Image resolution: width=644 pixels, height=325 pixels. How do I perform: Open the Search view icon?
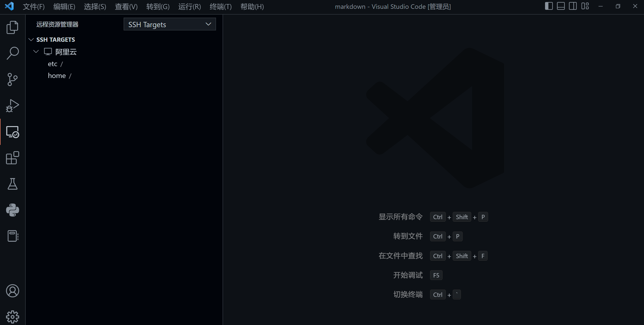(12, 53)
